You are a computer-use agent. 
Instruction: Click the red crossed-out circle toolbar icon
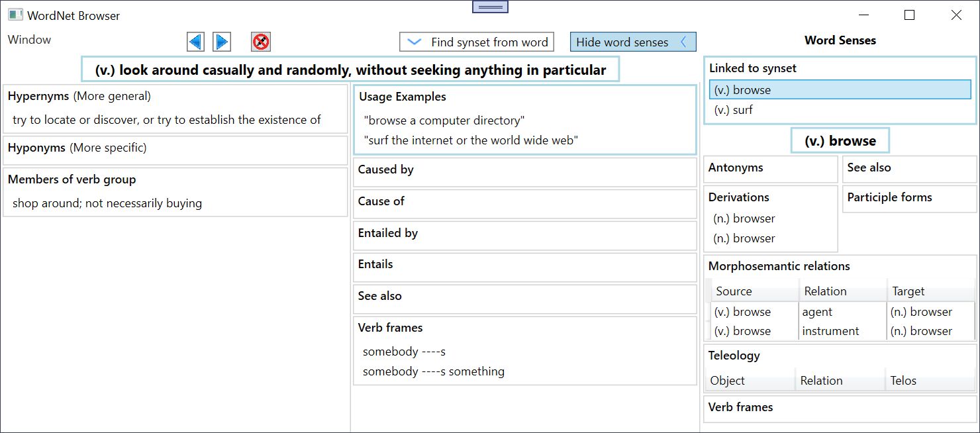pyautogui.click(x=261, y=42)
